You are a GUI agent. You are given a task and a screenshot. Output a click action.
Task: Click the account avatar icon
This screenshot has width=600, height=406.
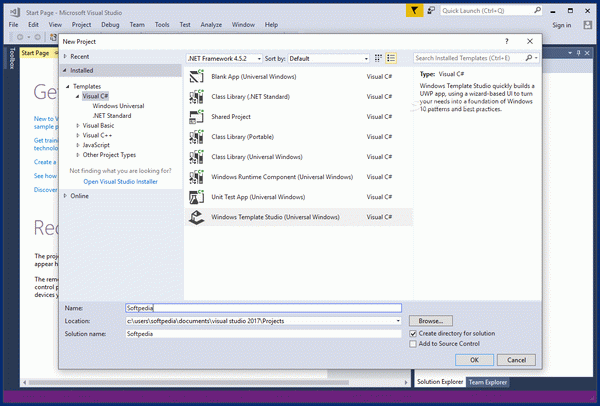(x=587, y=25)
